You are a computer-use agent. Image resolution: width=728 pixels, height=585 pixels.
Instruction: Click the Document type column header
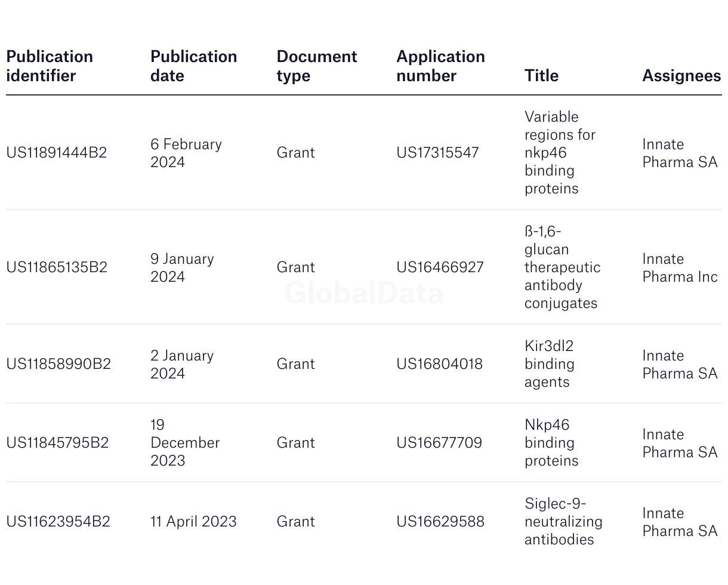click(316, 66)
